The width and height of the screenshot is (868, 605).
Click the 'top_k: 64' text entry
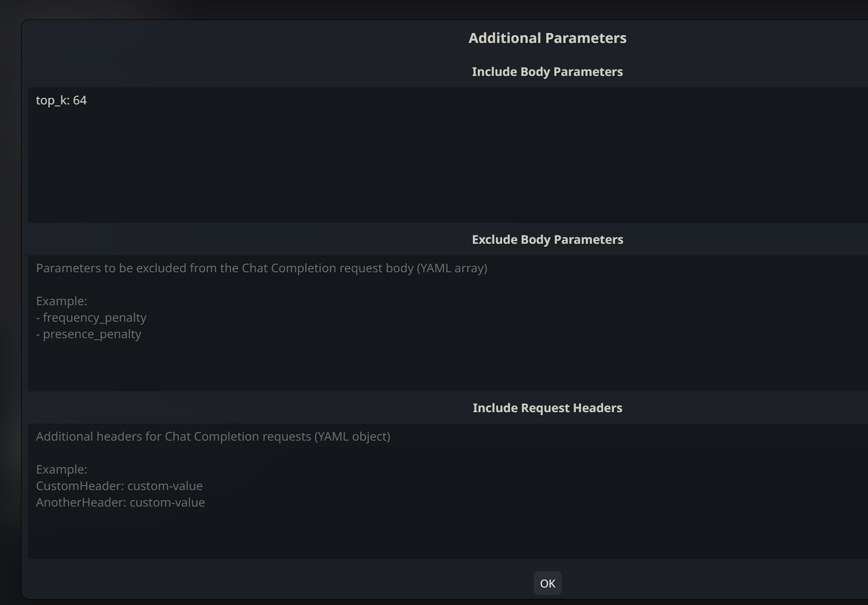61,100
